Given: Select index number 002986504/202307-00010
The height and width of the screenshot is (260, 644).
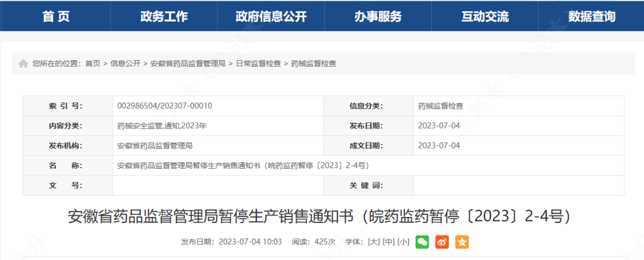Looking at the screenshot, I should coord(165,106).
